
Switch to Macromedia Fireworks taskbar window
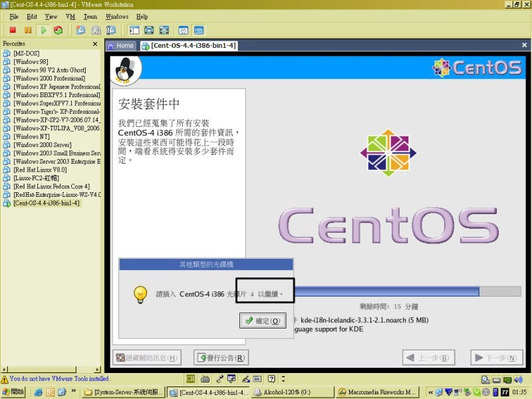point(377,392)
